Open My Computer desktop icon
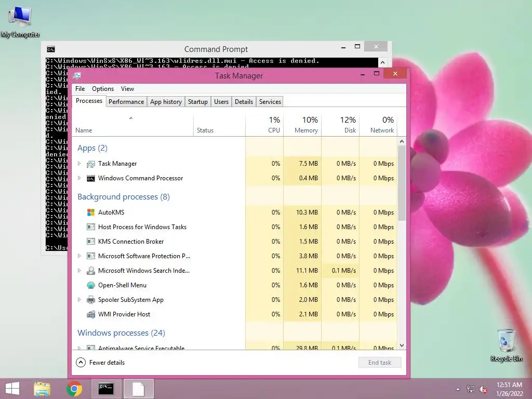Image resolution: width=532 pixels, height=399 pixels. 20,21
